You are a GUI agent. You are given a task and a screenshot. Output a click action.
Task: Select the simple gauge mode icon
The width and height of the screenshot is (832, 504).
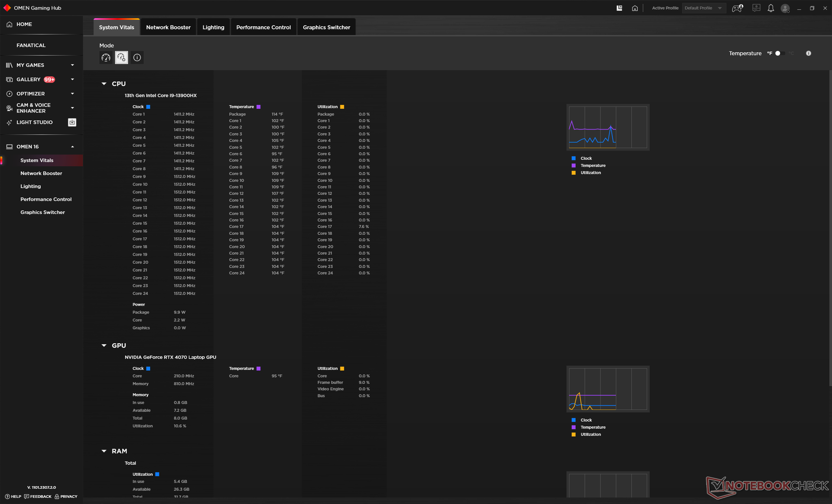[106, 58]
